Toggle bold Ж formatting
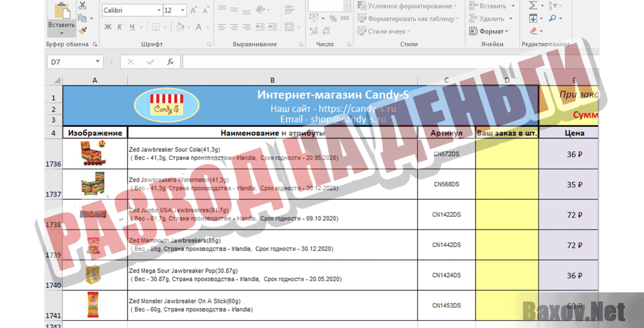 point(107,27)
